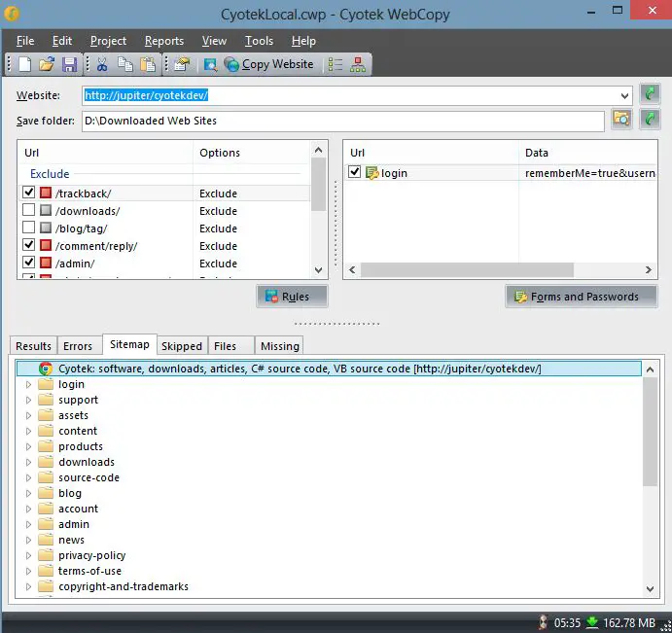672x633 pixels.
Task: Open the Reports menu
Action: (164, 41)
